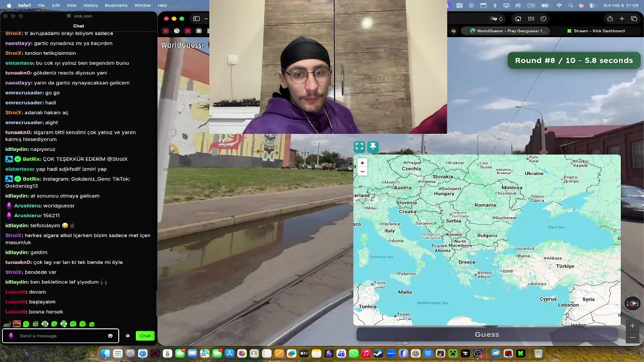
Task: Open the Trash in the Dock
Action: pos(538,353)
